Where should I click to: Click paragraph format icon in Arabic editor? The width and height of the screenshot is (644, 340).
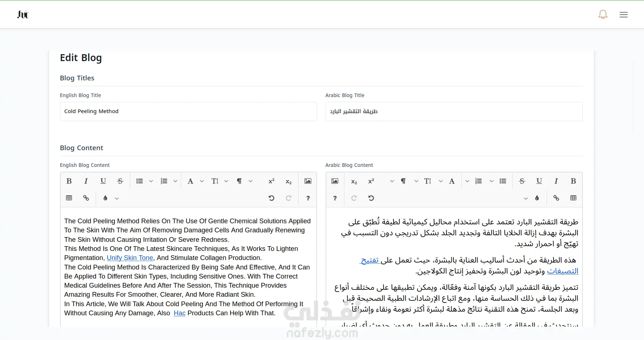[x=403, y=181]
